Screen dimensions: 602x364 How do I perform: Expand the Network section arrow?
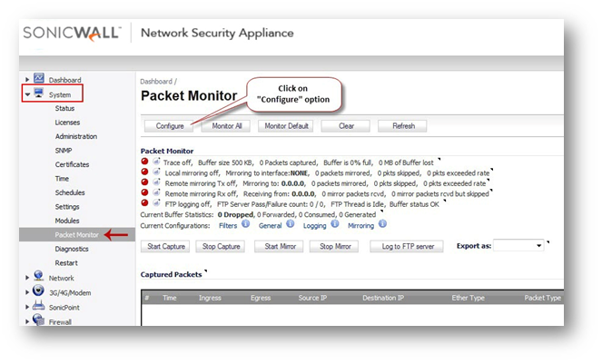point(27,278)
